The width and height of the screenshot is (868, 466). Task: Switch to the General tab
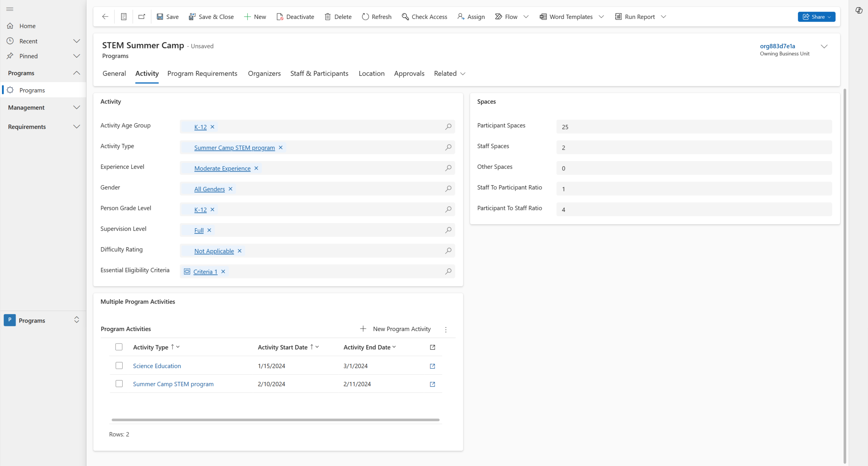coord(114,74)
